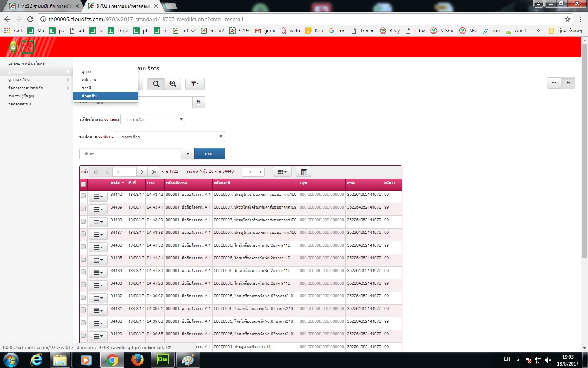The image size is (588, 368).
Task: Expand the จัดการความปลอดภัย sidebar submenu
Action: point(37,88)
